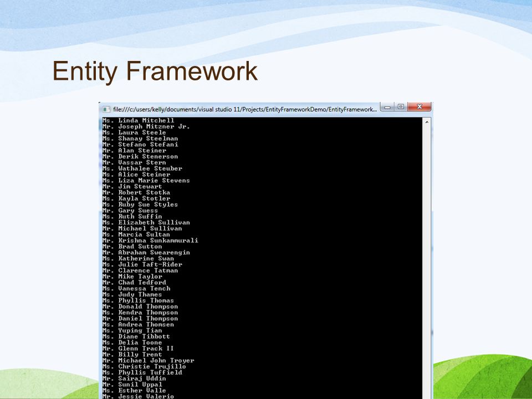532x399 pixels.
Task: Select the line Ms. Vanessa Tench
Action: pyautogui.click(x=136, y=288)
